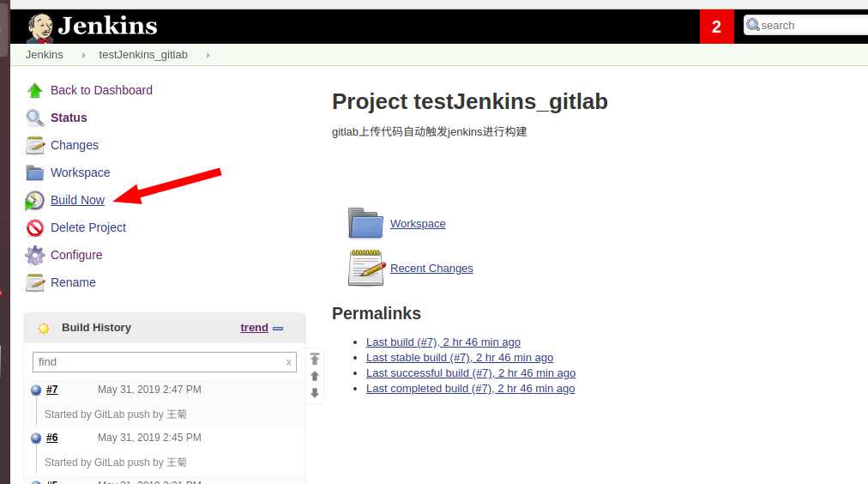Focus the Build History find field
The image size is (868, 484).
coord(165,362)
